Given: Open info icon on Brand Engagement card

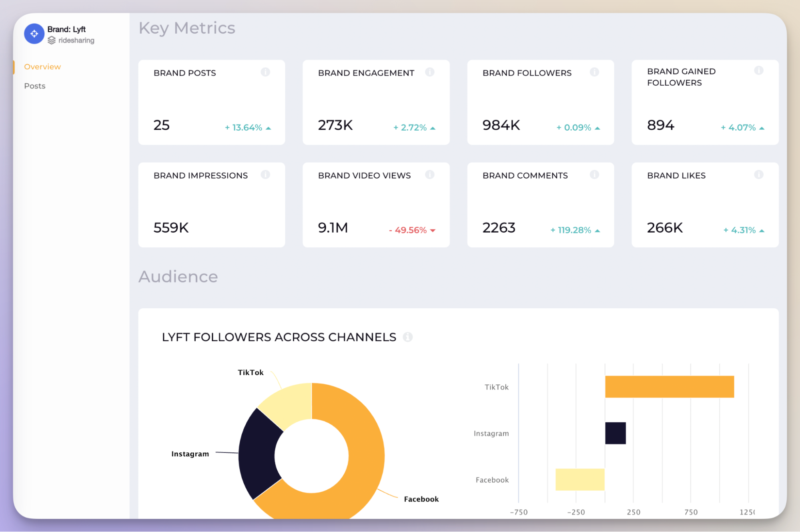Looking at the screenshot, I should tap(430, 72).
